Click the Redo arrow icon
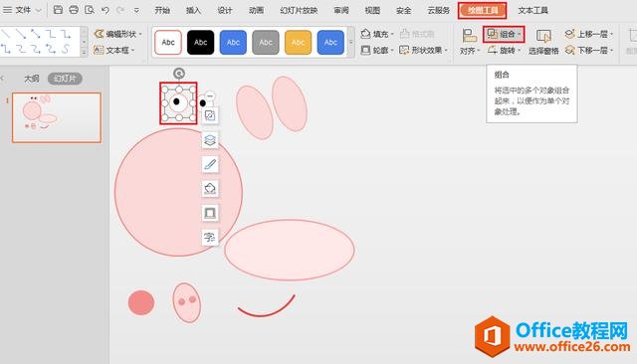 click(120, 10)
